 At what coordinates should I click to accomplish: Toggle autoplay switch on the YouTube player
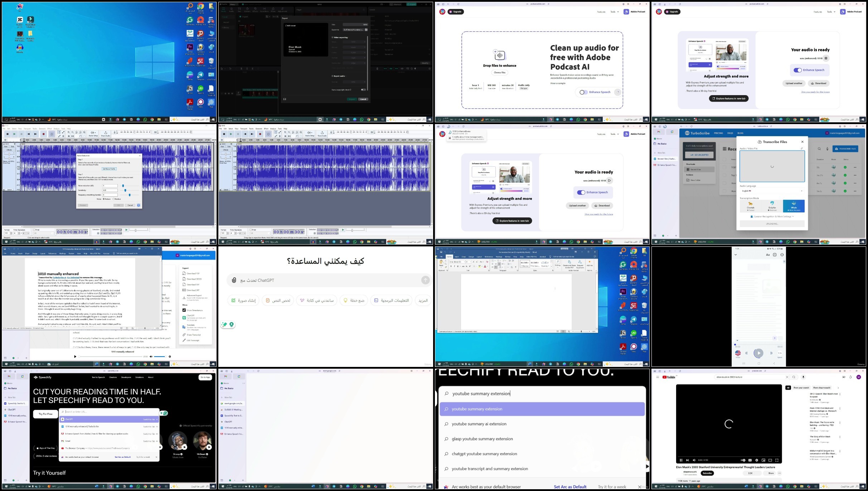click(x=743, y=460)
